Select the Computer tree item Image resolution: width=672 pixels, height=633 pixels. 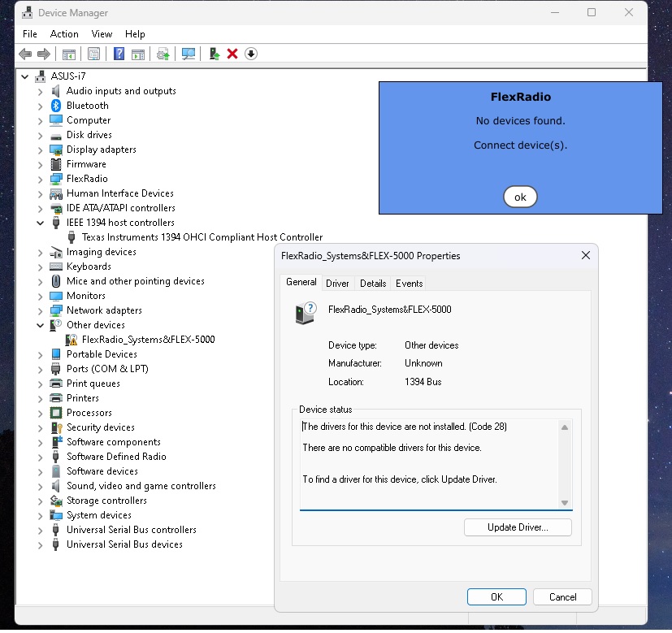pyautogui.click(x=89, y=120)
